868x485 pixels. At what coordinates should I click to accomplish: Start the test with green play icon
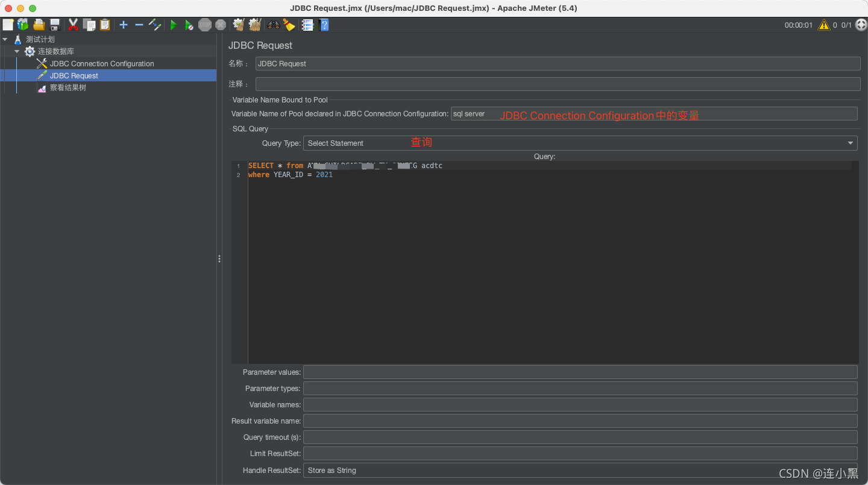(174, 25)
